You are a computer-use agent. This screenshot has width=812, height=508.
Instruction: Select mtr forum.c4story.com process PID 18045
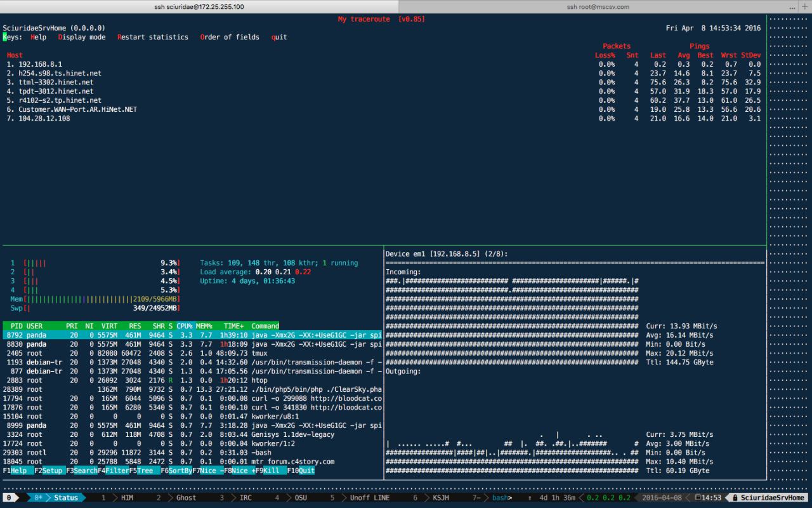tap(192, 462)
